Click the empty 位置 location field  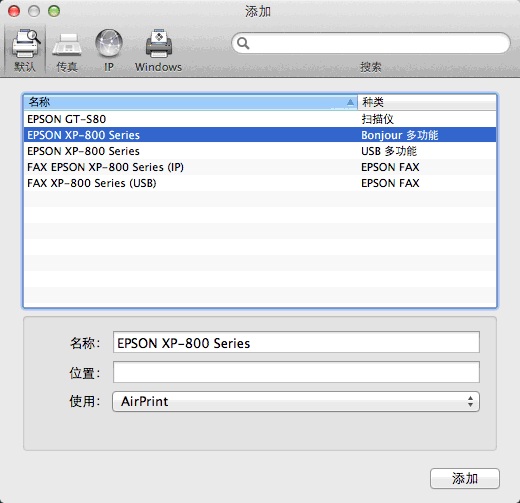[296, 372]
